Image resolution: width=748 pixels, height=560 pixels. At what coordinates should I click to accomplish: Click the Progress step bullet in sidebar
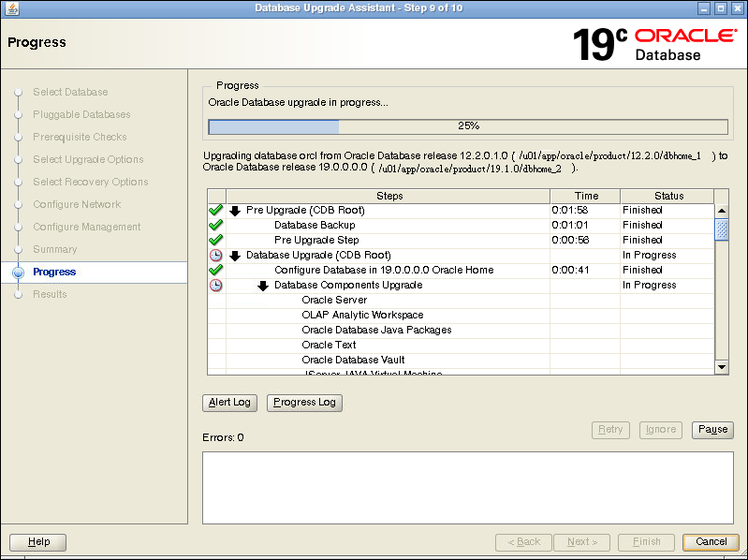(x=18, y=273)
